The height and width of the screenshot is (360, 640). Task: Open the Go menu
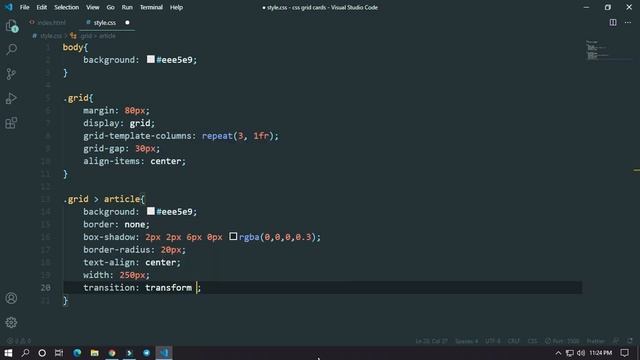tap(111, 7)
